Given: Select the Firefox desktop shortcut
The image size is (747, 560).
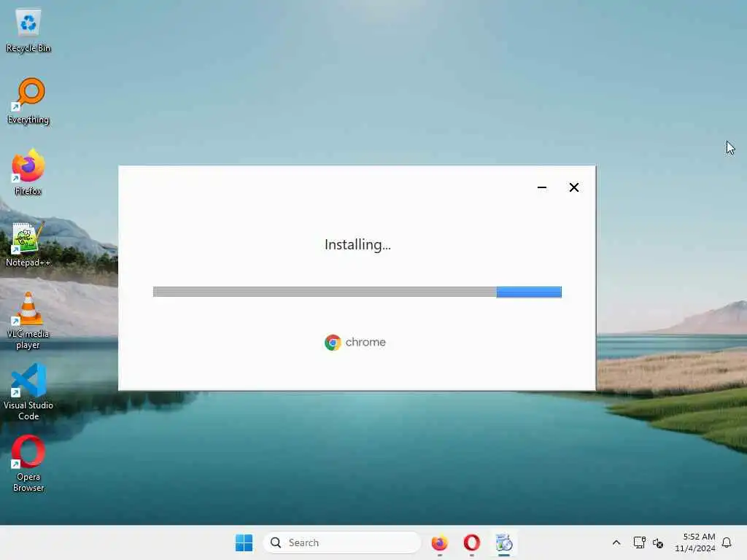Looking at the screenshot, I should (x=28, y=172).
